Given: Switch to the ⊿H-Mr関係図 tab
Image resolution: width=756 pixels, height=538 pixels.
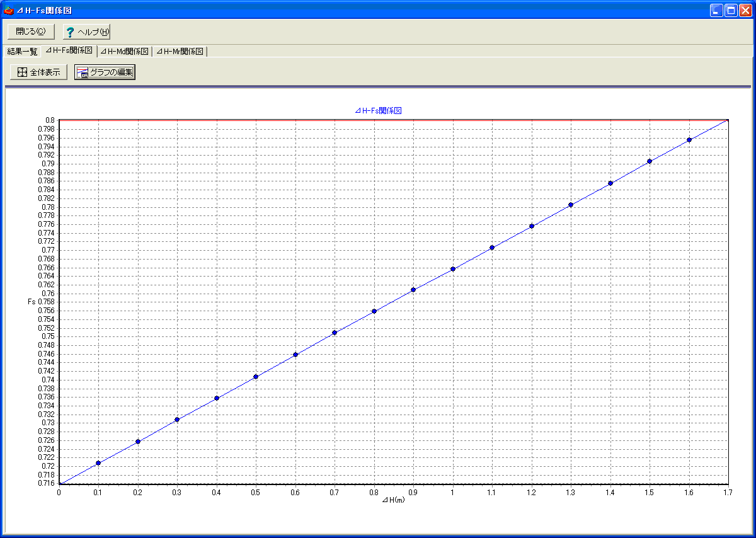Looking at the screenshot, I should tap(180, 52).
